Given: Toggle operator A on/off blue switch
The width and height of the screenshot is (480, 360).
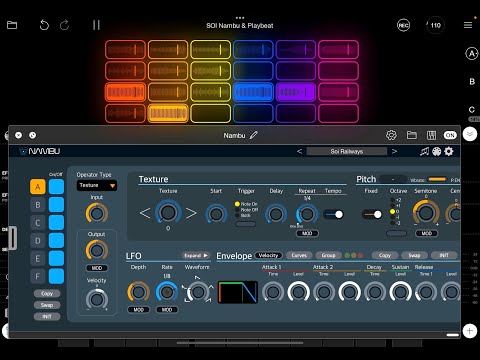Looking at the screenshot, I should [56, 187].
